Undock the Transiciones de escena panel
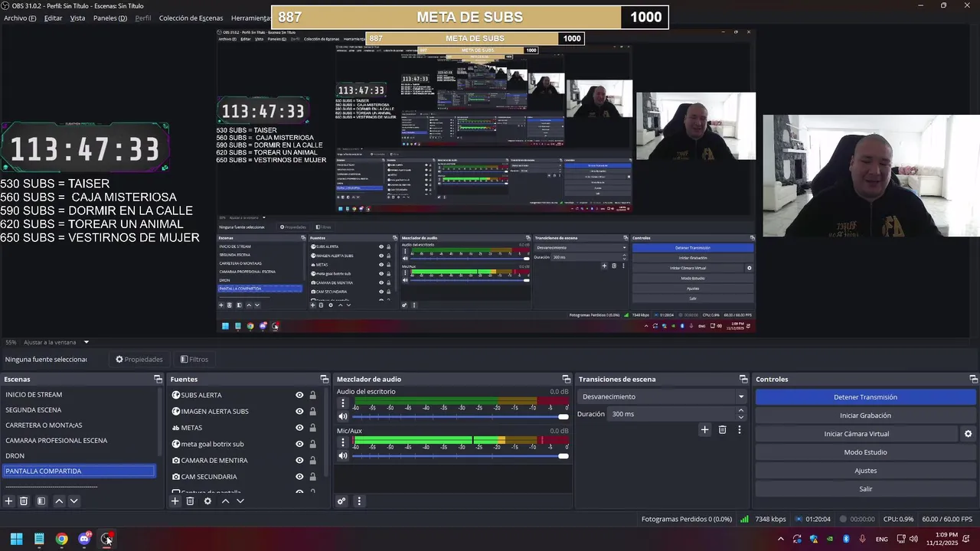980x551 pixels. click(x=743, y=379)
